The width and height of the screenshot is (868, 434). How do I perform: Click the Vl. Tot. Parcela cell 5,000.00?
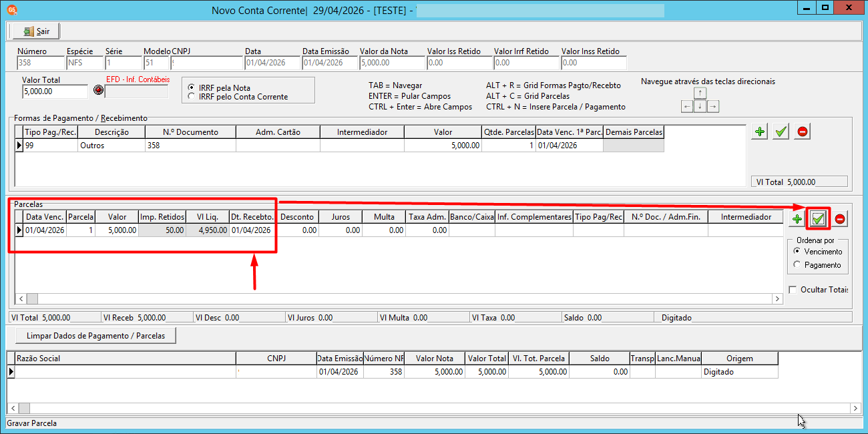tap(539, 371)
